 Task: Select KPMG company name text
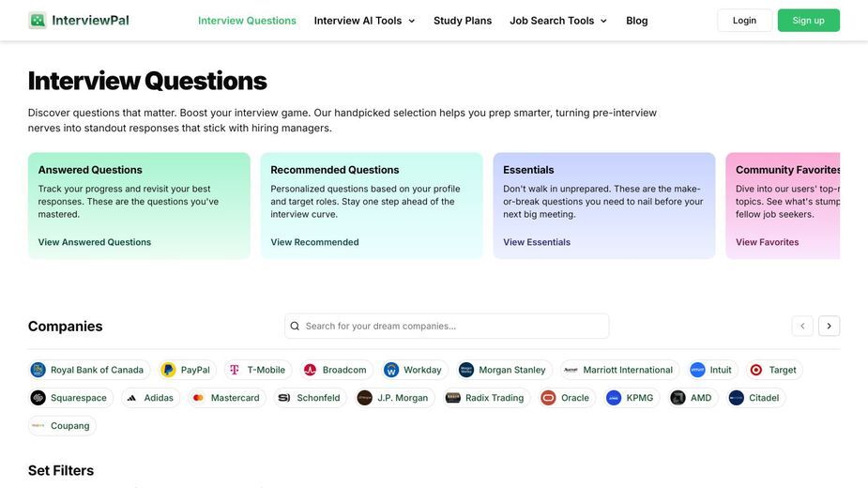[x=640, y=398]
